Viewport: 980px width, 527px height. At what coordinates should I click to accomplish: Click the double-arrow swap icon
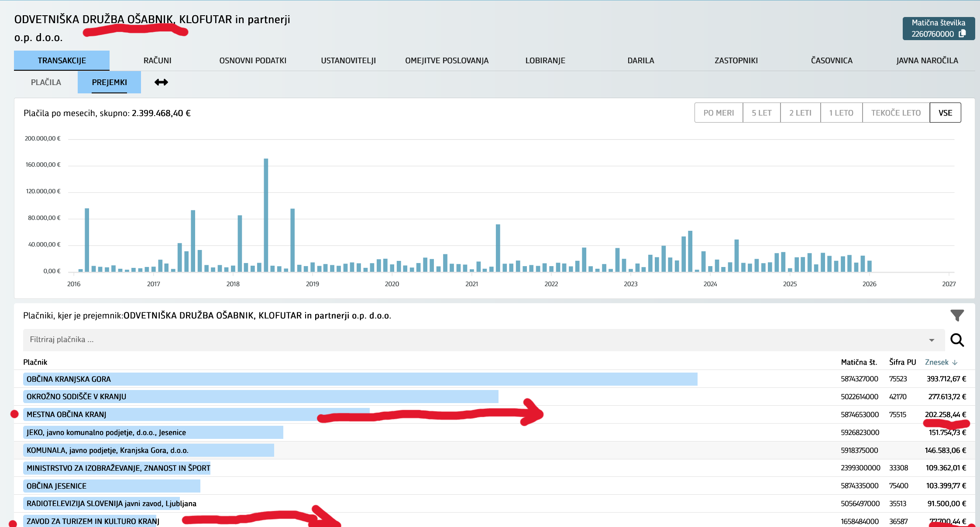pos(161,82)
